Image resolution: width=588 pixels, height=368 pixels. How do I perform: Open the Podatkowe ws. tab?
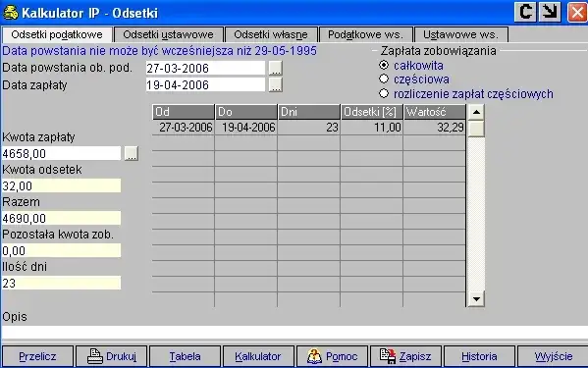click(365, 34)
